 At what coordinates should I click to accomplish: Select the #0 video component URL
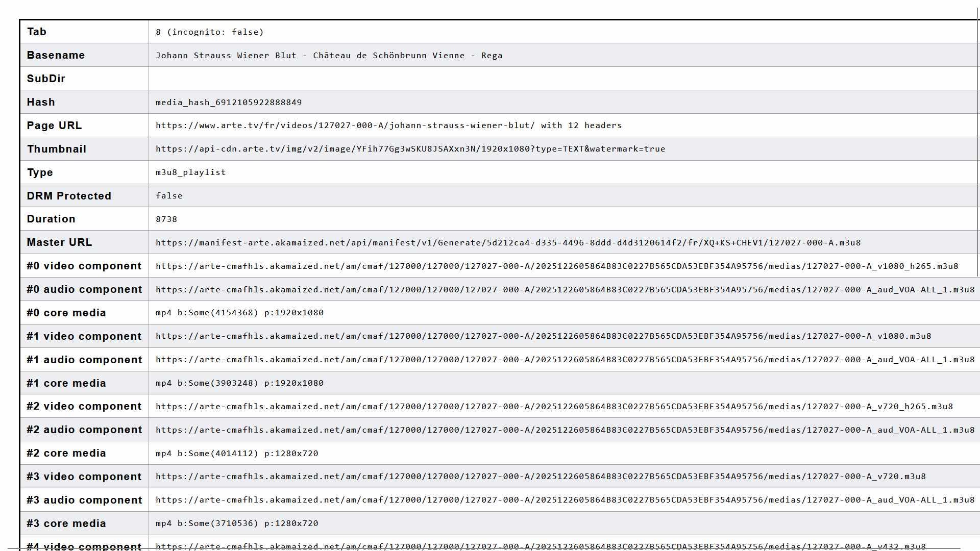pos(556,266)
